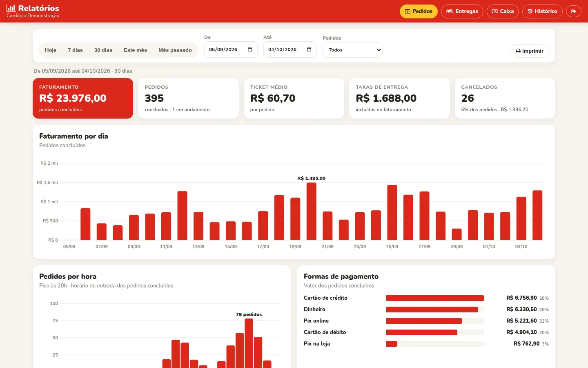This screenshot has width=588, height=368.
Task: Open the Caixa page
Action: [503, 11]
